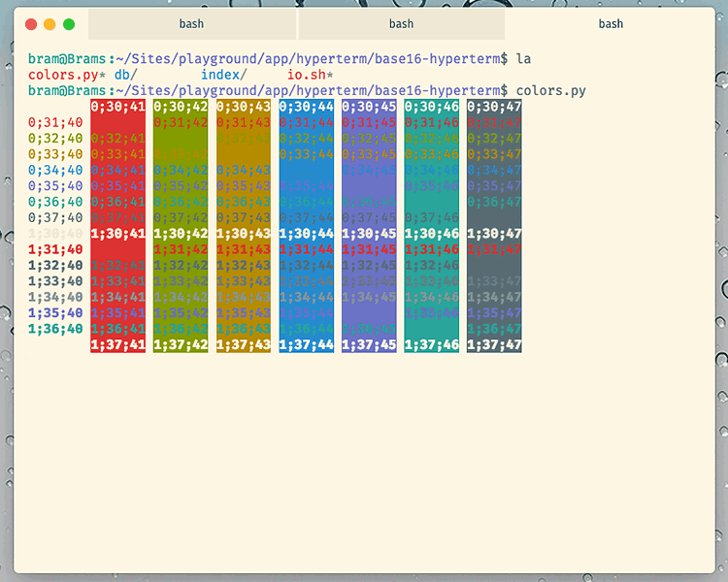Click the bold 1;32;40 code

point(55,265)
